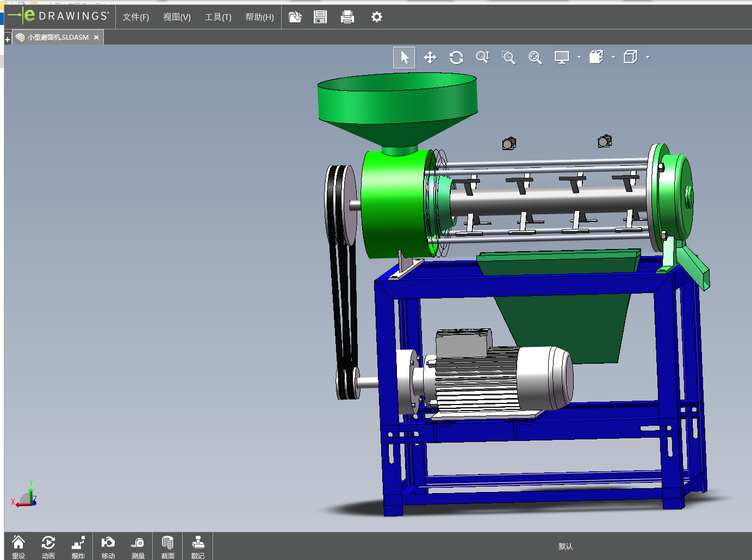This screenshot has width=752, height=560.
Task: Click the display settings monitor icon
Action: 562,58
